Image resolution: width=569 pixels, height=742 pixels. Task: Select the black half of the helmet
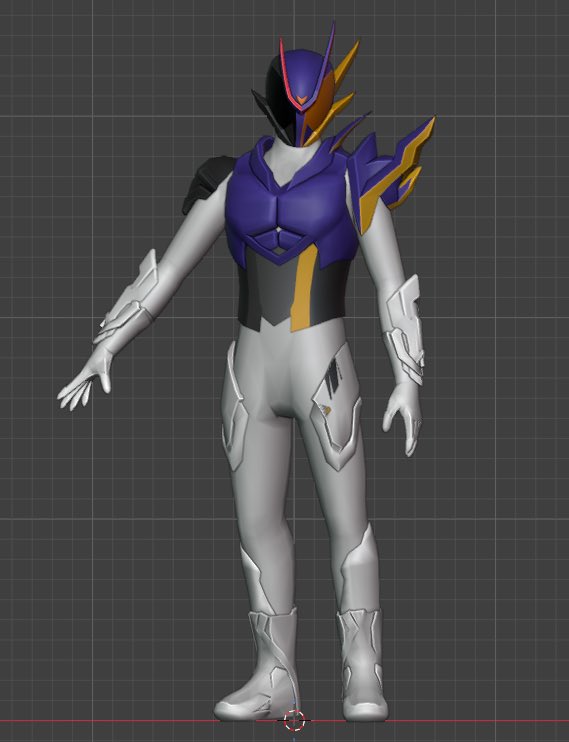280,104
